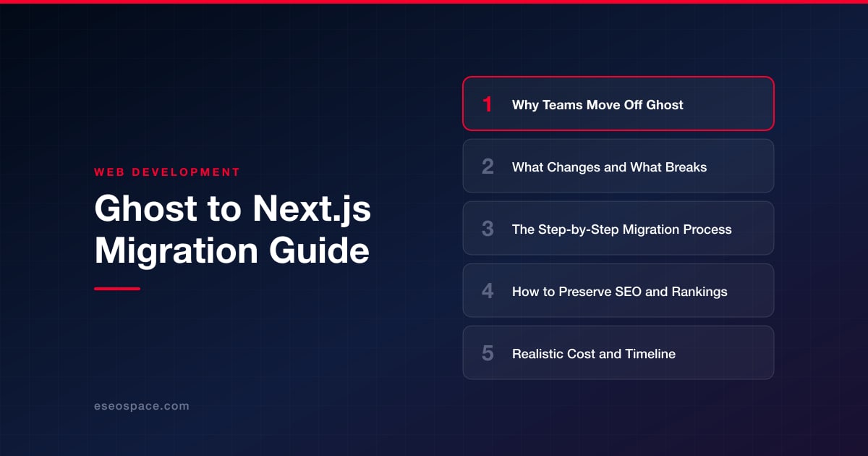This screenshot has height=456, width=868.
Task: Select 'Realistic Cost and Timeline' card
Action: [x=618, y=352]
